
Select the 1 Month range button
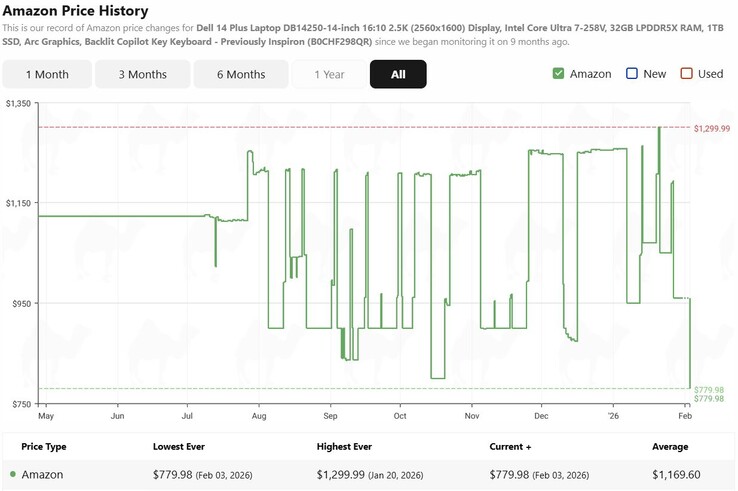(x=47, y=74)
